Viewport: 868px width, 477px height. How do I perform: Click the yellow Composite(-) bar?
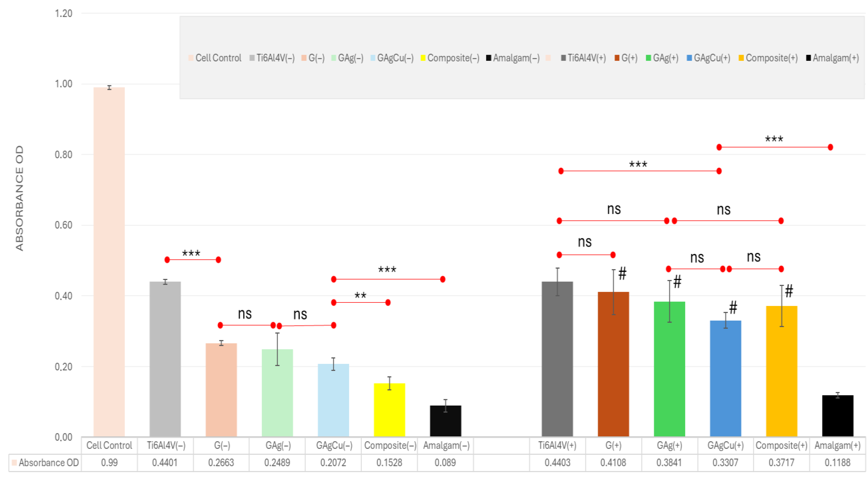pos(389,410)
